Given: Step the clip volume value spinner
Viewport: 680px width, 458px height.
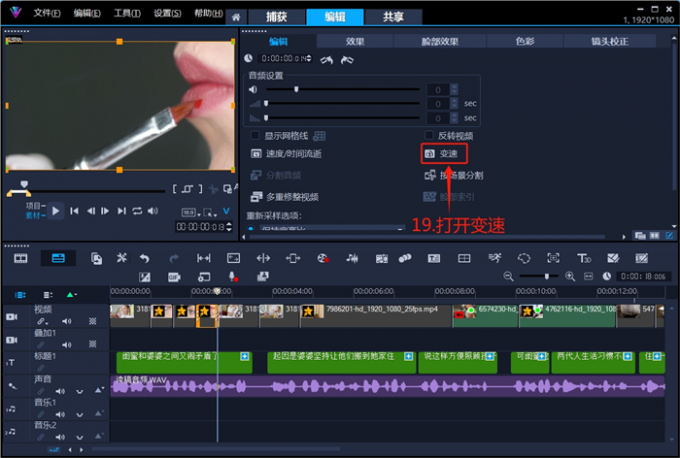Looking at the screenshot, I should point(454,89).
